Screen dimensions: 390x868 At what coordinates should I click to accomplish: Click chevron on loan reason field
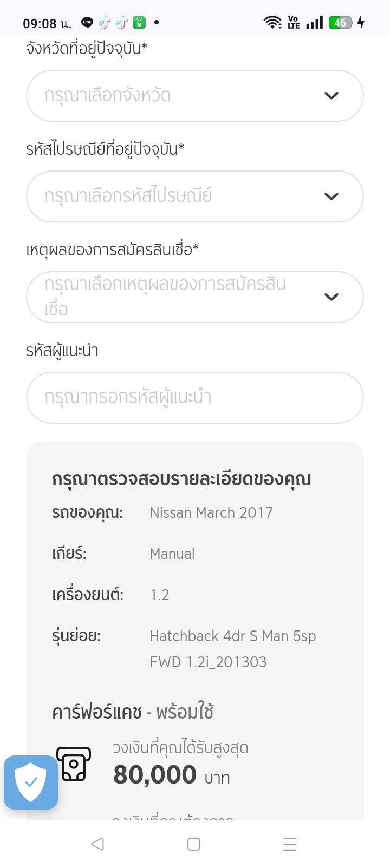331,297
